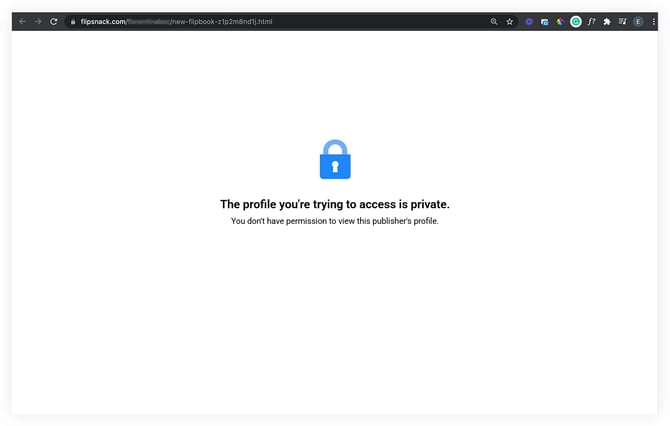670x426 pixels.
Task: Go back to the previous page
Action: (x=22, y=21)
